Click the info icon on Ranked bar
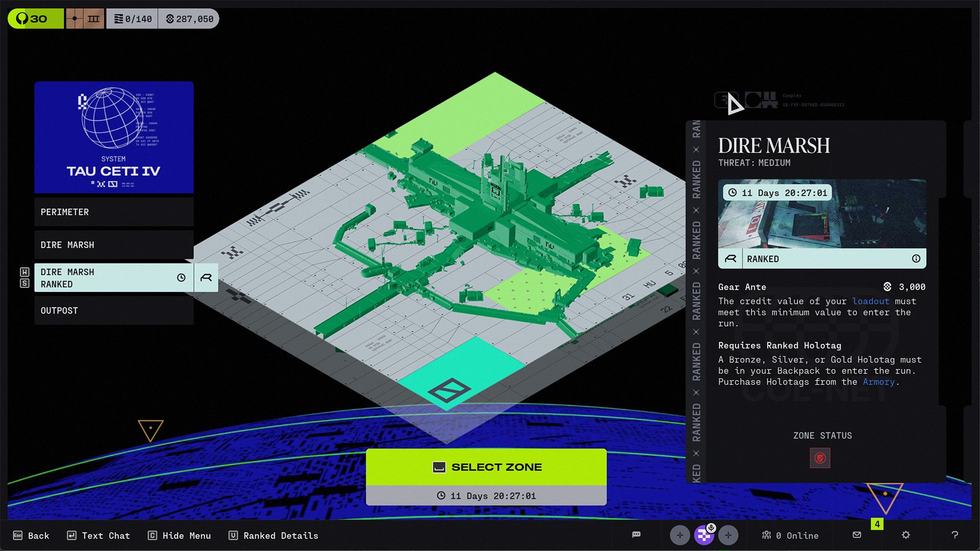The height and width of the screenshot is (551, 980). 916,259
